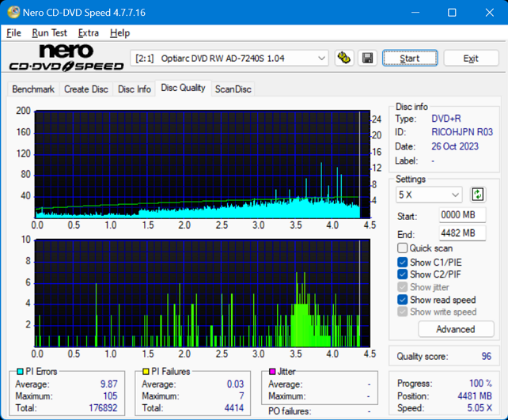This screenshot has width=508, height=420.
Task: Select the Disc Quality tab
Action: pos(183,88)
